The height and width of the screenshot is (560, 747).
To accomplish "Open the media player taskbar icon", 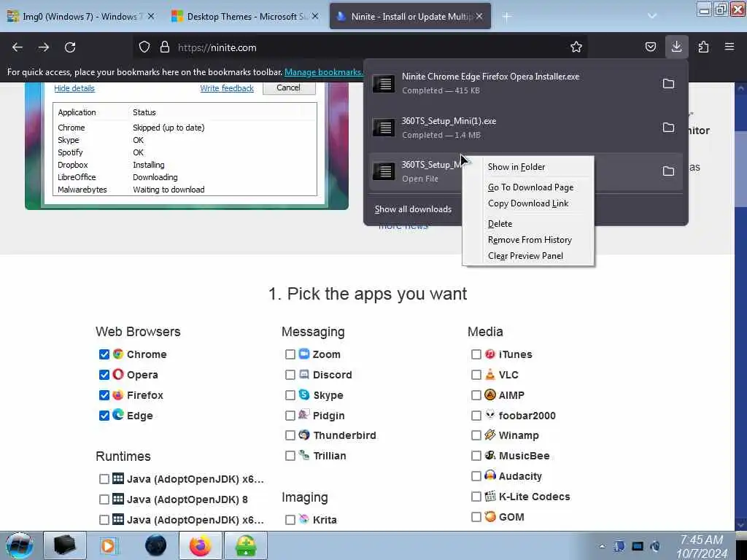I will click(x=109, y=545).
